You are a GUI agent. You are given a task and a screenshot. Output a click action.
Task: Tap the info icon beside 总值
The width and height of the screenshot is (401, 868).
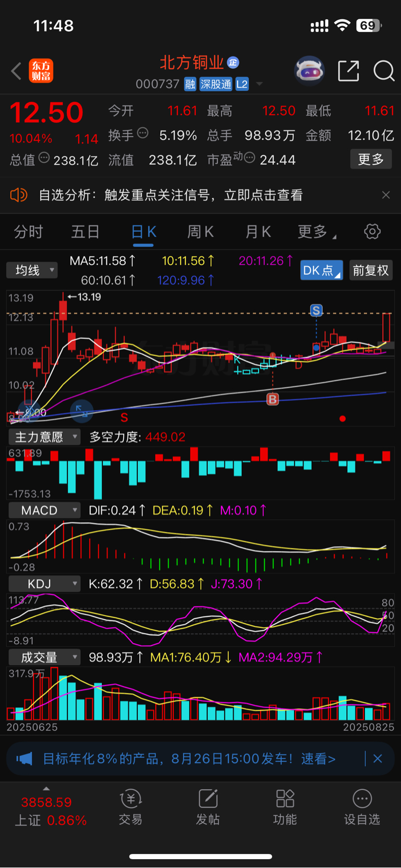pos(44,158)
